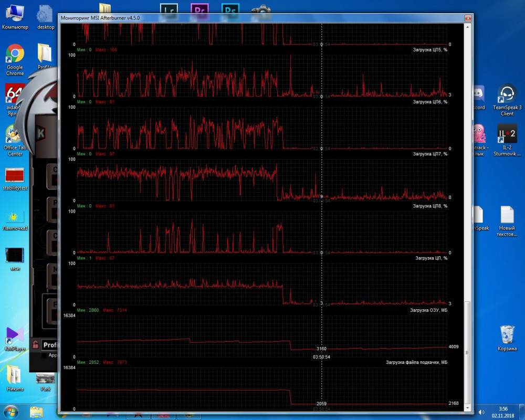This screenshot has width=525, height=420.
Task: Open the Никита folder
Action: point(15,375)
